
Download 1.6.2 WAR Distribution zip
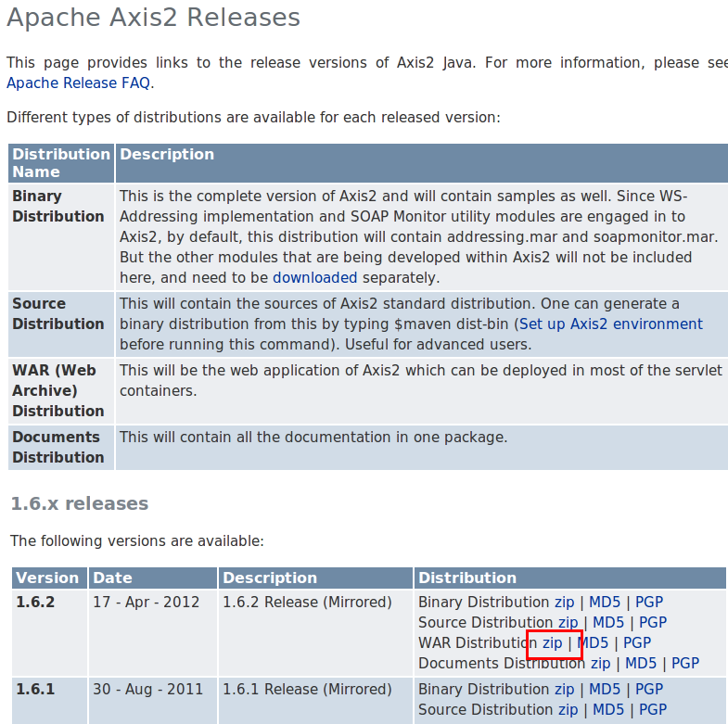[552, 642]
